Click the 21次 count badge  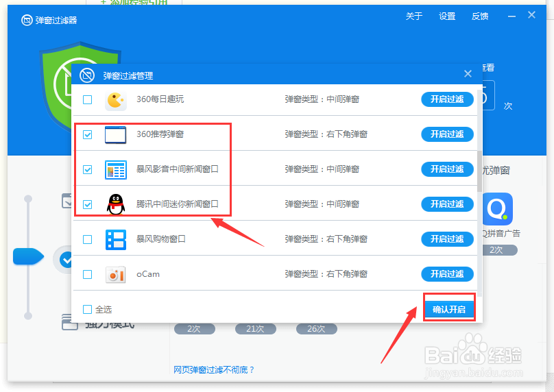pyautogui.click(x=256, y=329)
